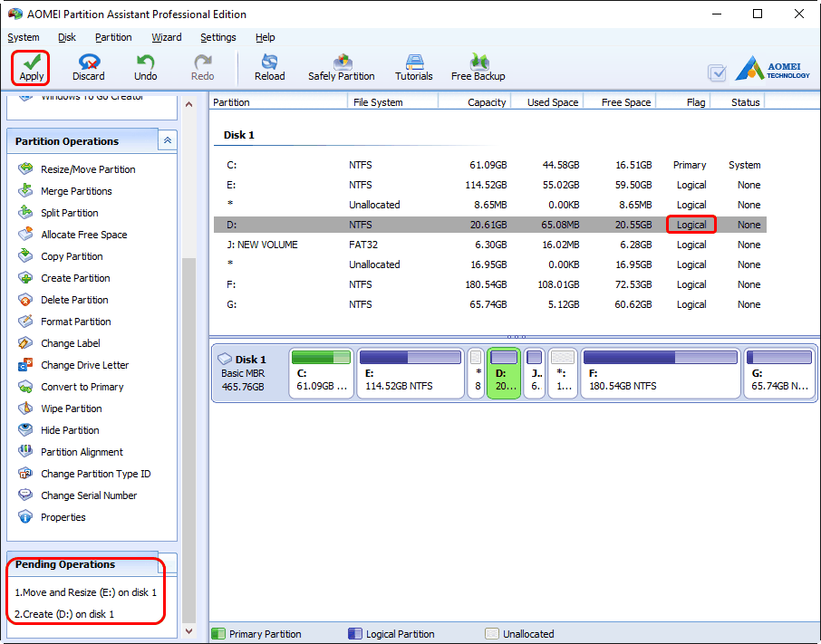
Task: Select the G: partition row in list
Action: (490, 304)
